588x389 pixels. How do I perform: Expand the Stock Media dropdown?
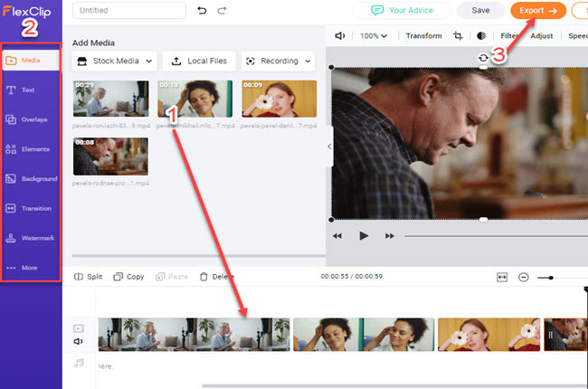114,62
